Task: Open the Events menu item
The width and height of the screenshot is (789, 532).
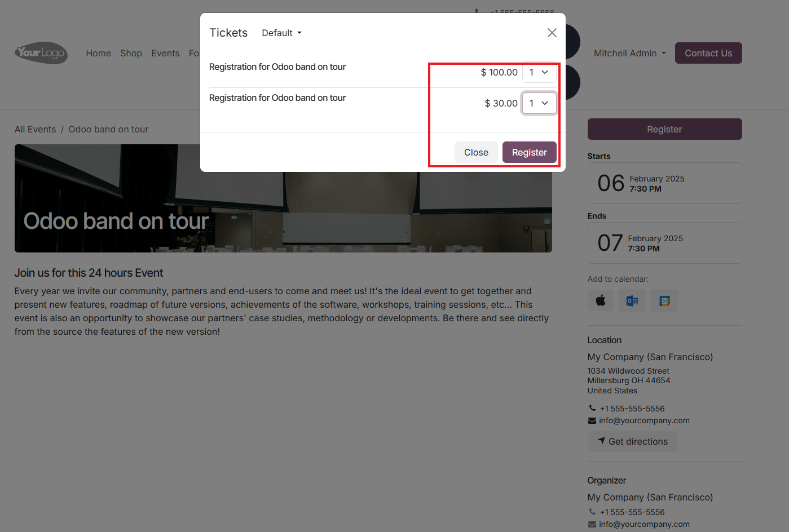Action: (x=165, y=53)
